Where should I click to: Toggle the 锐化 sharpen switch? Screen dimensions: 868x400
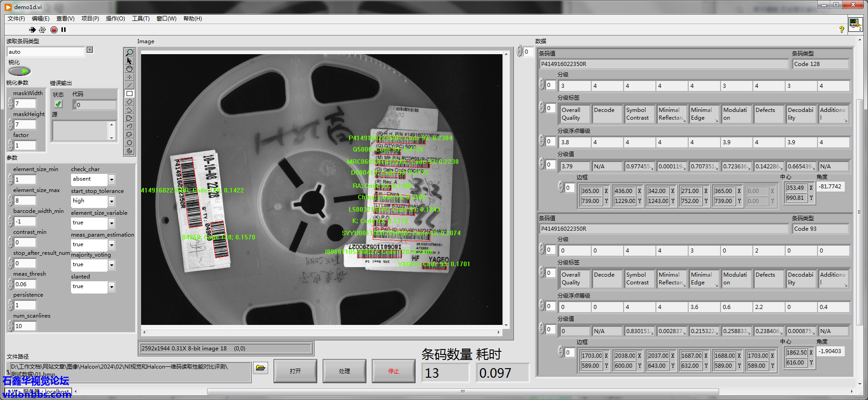coord(19,71)
